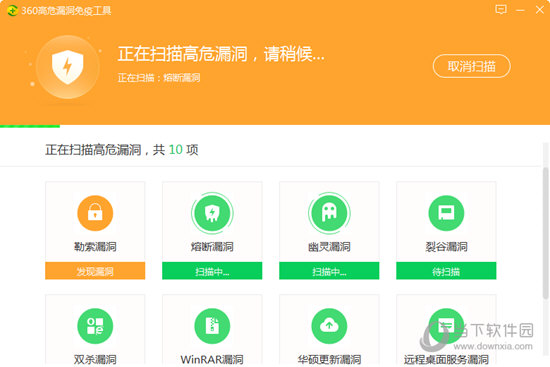Select the 勒索漏洞 lock icon
Screen dimensions: 550x367
(x=95, y=213)
